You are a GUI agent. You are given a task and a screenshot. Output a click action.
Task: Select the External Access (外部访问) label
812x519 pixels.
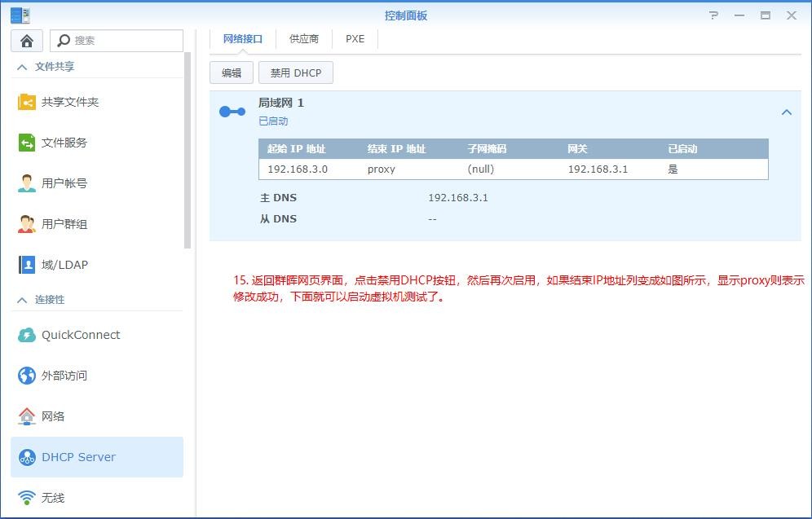64,376
